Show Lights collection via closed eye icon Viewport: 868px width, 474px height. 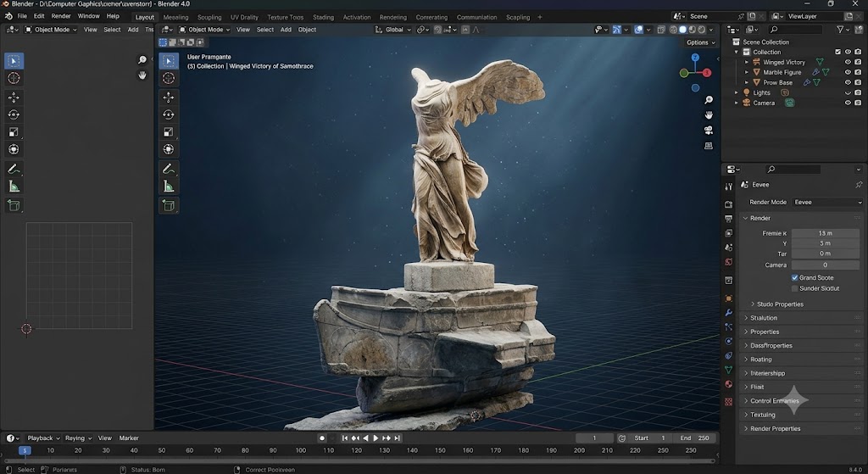pyautogui.click(x=848, y=93)
